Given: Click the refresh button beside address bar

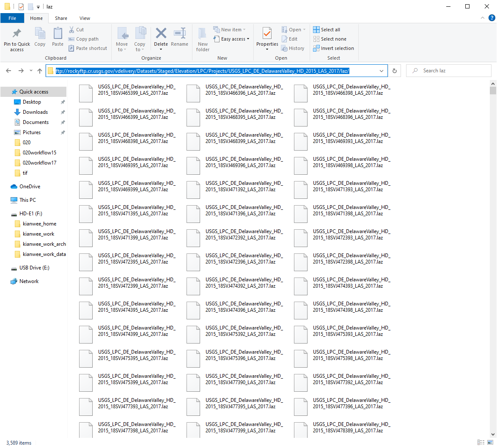Looking at the screenshot, I should point(395,71).
